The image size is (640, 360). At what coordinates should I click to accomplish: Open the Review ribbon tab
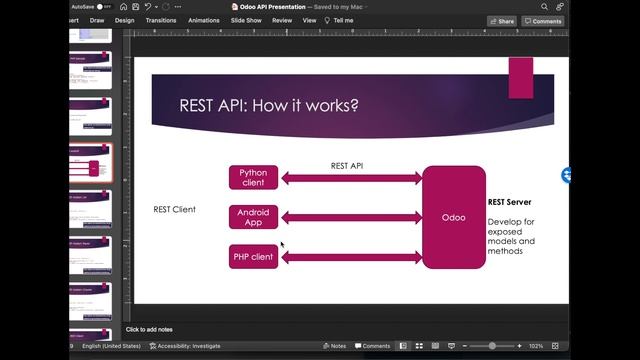click(x=282, y=20)
